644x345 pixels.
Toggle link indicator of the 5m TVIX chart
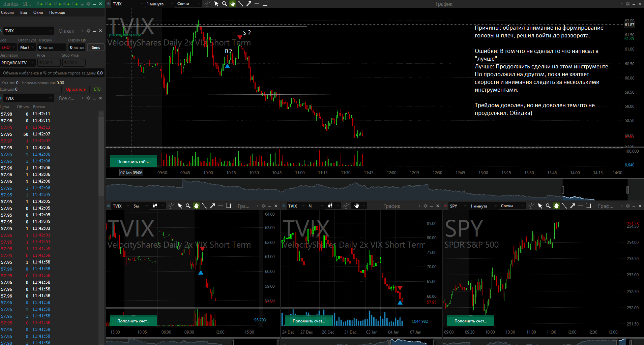109,206
